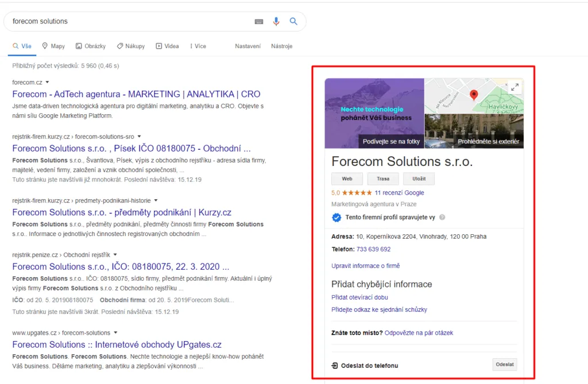588x384 pixels.
Task: Click Upravit informace o firmě link
Action: (366, 266)
